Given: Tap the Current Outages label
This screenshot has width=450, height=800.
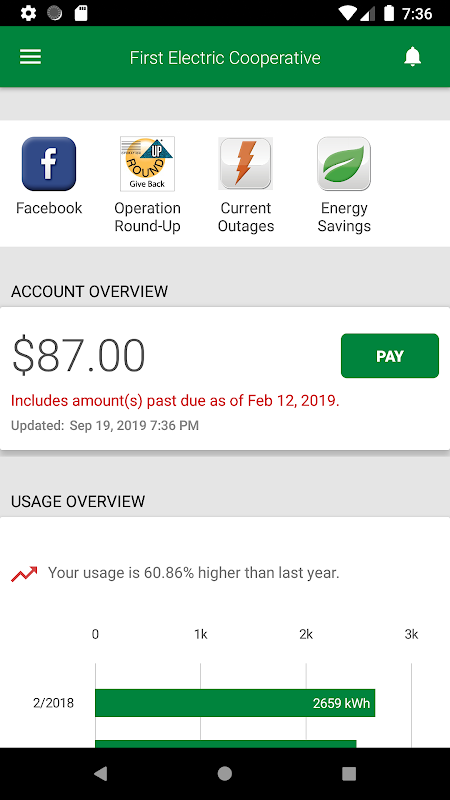Looking at the screenshot, I should pos(246,217).
